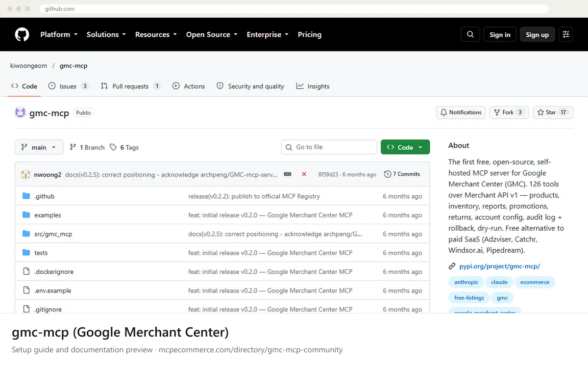View the 1 Branch link

87,147
